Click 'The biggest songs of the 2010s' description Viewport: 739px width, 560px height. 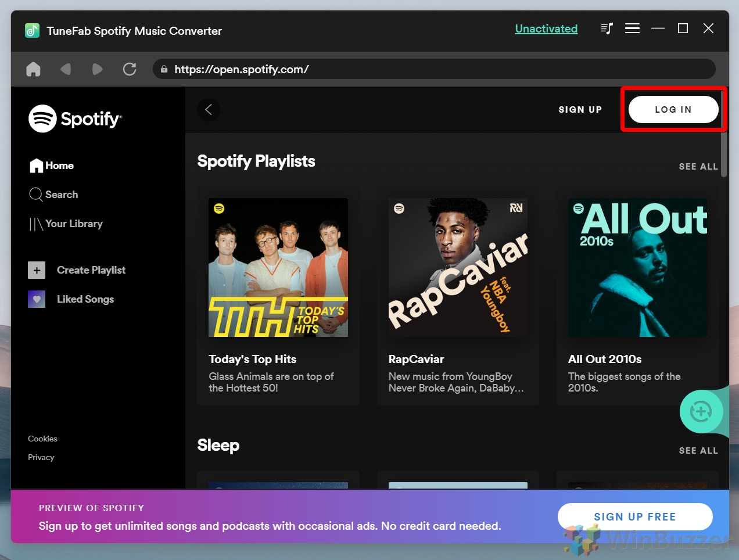tap(625, 382)
